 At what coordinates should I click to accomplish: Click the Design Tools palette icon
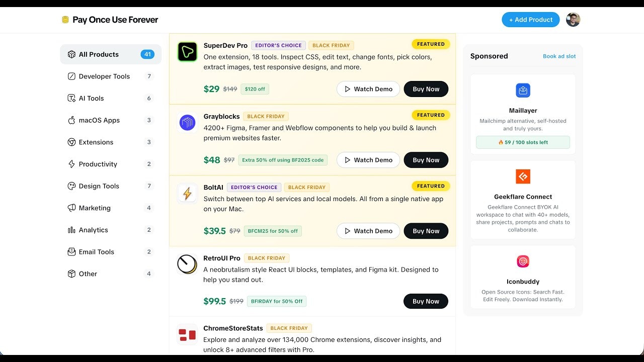pos(71,186)
